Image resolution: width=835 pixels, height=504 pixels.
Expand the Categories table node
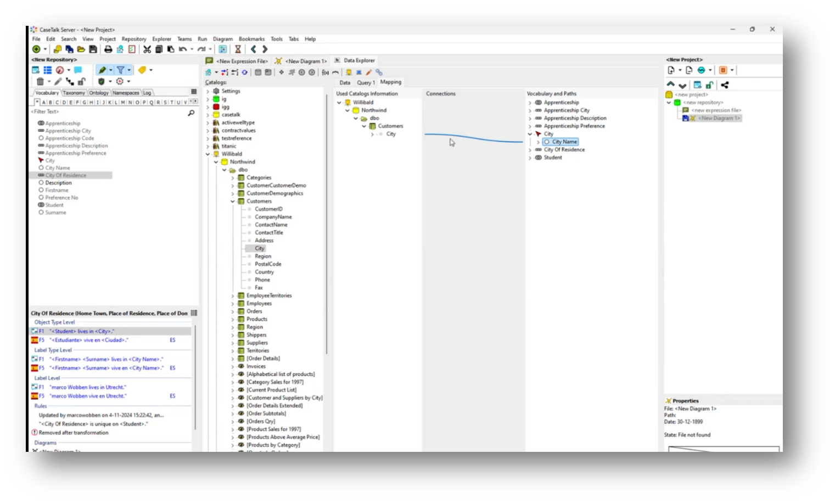coord(233,178)
